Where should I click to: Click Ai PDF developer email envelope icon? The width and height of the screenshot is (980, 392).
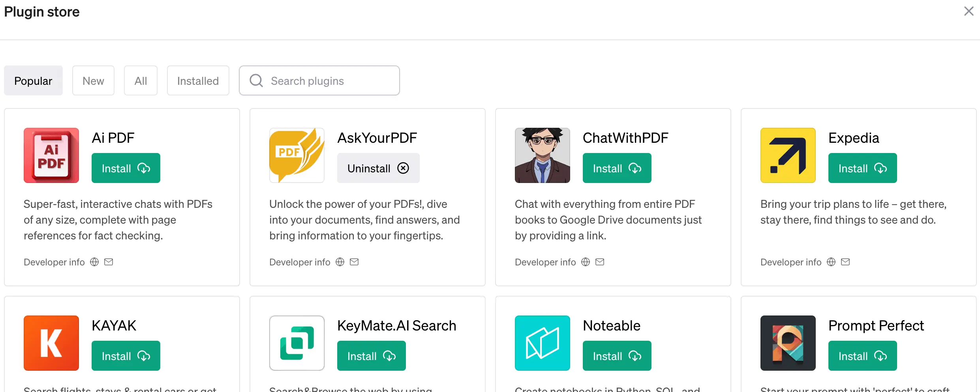pos(109,262)
